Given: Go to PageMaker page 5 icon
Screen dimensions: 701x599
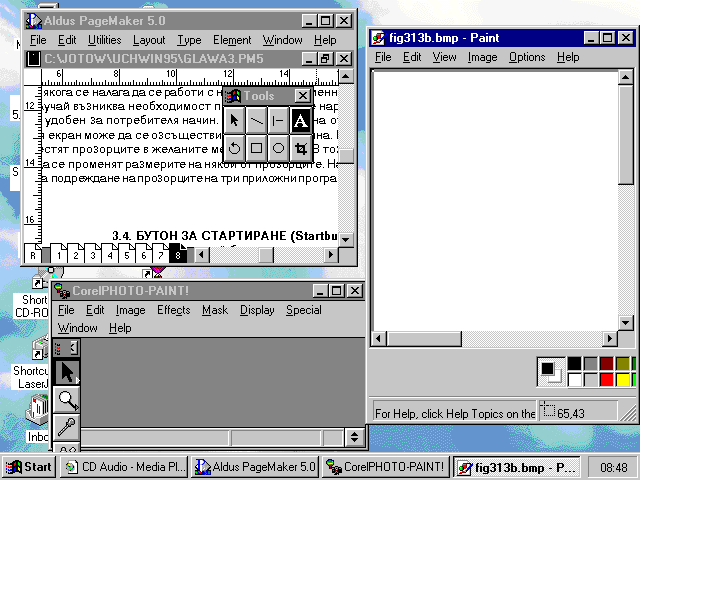Looking at the screenshot, I should 127,253.
